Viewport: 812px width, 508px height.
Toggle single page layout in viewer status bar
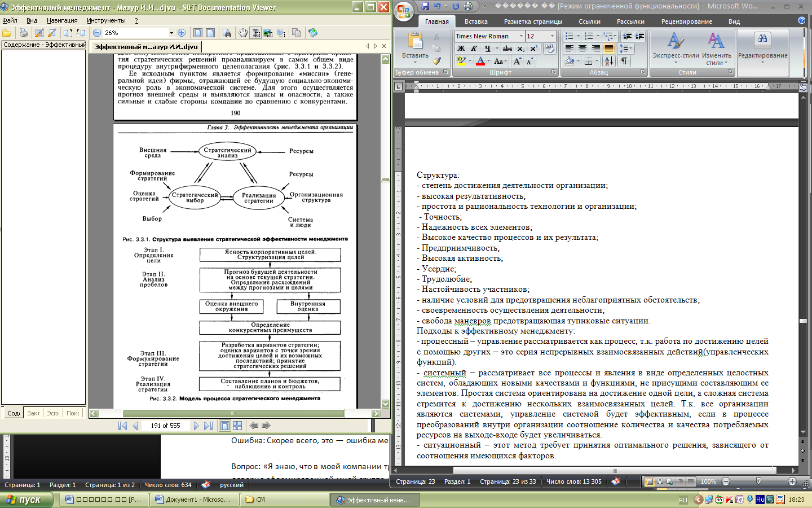(x=225, y=426)
